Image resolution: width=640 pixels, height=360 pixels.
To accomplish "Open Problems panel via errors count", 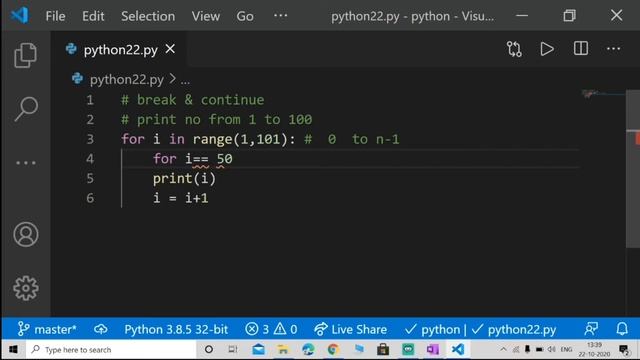I will tap(257, 329).
